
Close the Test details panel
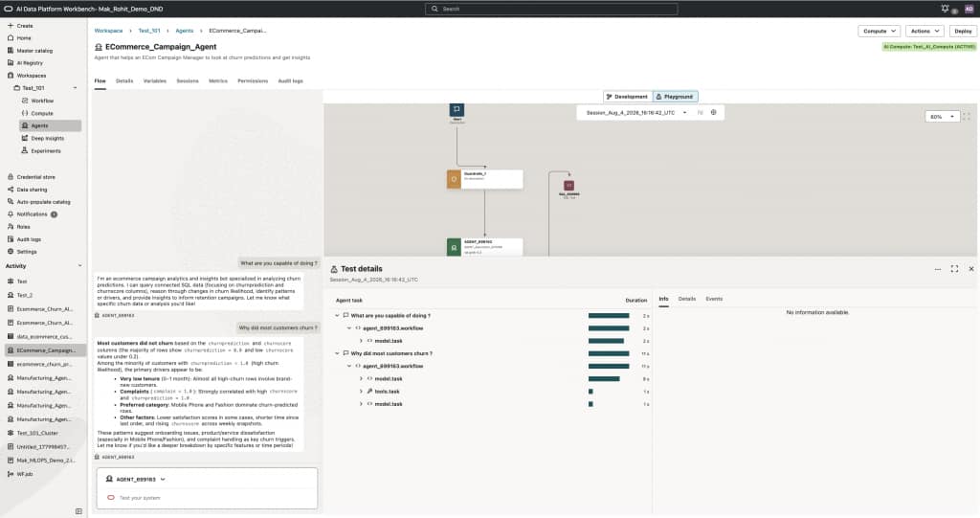click(971, 269)
